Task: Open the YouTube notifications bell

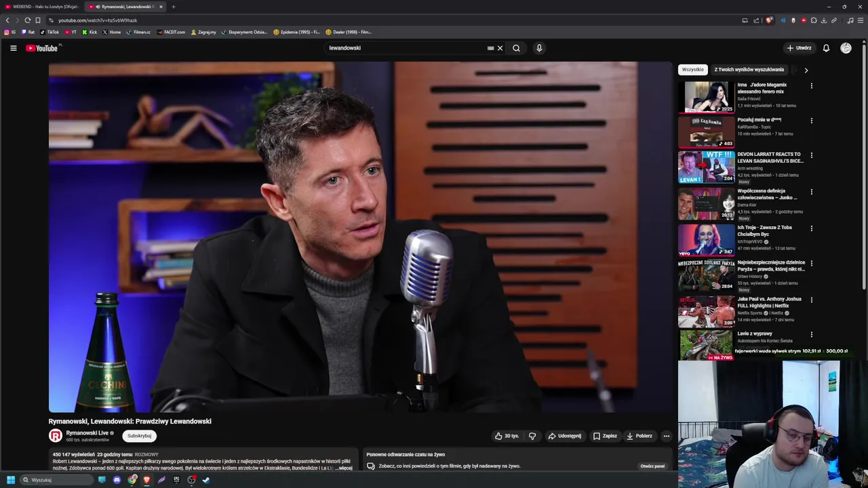Action: 826,48
